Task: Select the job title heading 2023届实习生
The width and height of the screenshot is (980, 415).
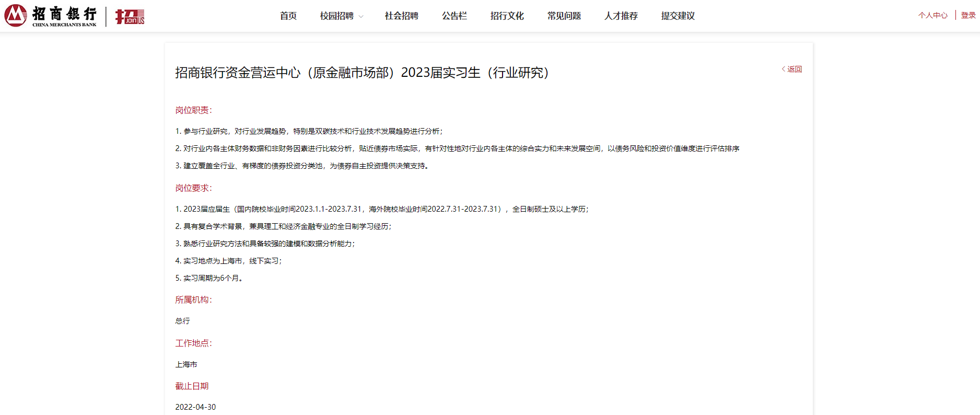Action: (361, 73)
